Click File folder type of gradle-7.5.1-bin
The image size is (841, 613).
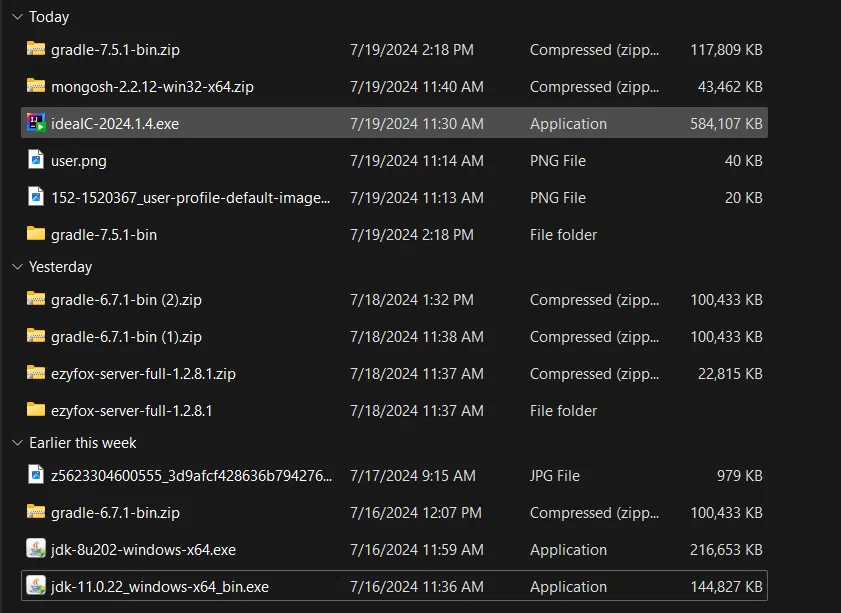[563, 235]
